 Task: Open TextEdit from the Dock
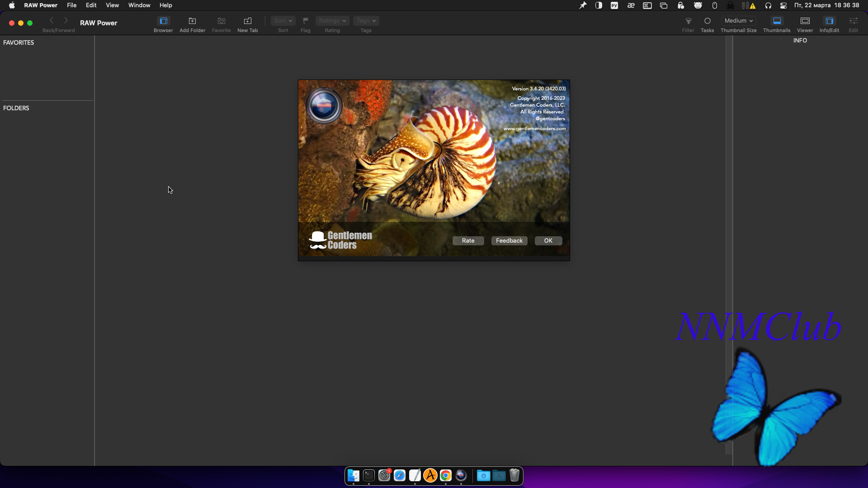pyautogui.click(x=415, y=475)
